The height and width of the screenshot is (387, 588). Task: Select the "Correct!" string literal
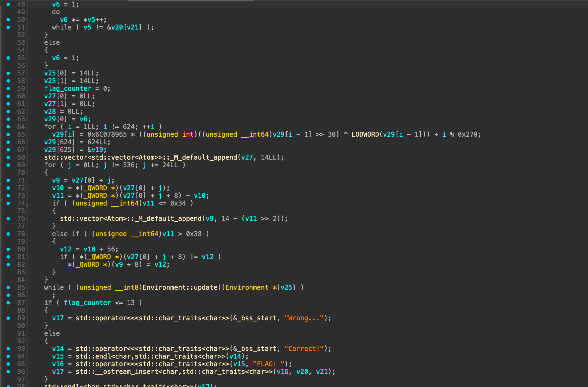(x=304, y=349)
